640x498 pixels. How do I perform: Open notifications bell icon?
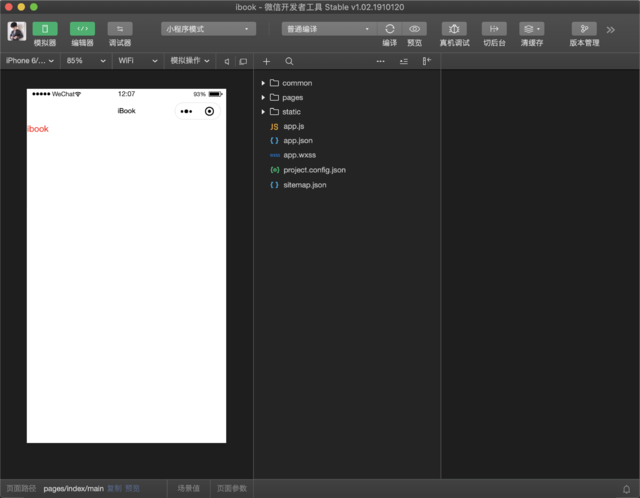(x=626, y=489)
